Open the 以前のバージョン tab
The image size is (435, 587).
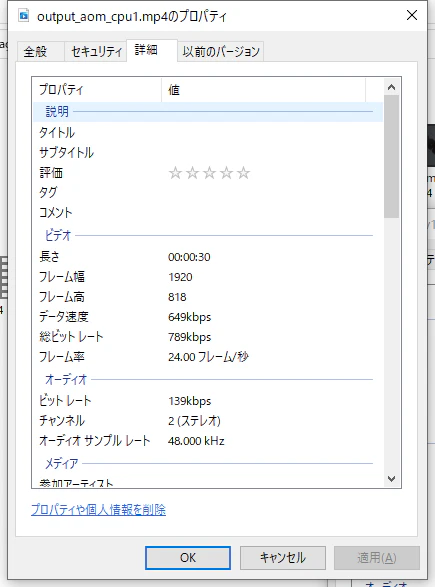(221, 51)
